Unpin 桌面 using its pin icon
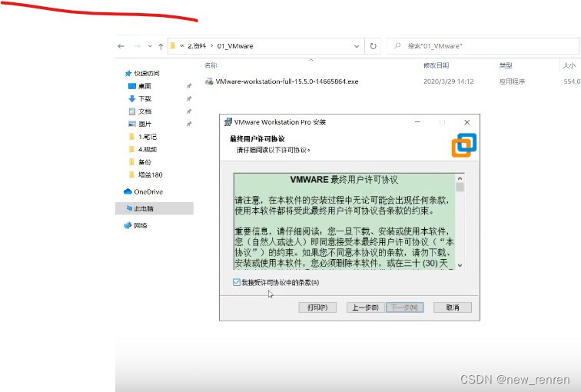Image resolution: width=581 pixels, height=392 pixels. click(189, 86)
